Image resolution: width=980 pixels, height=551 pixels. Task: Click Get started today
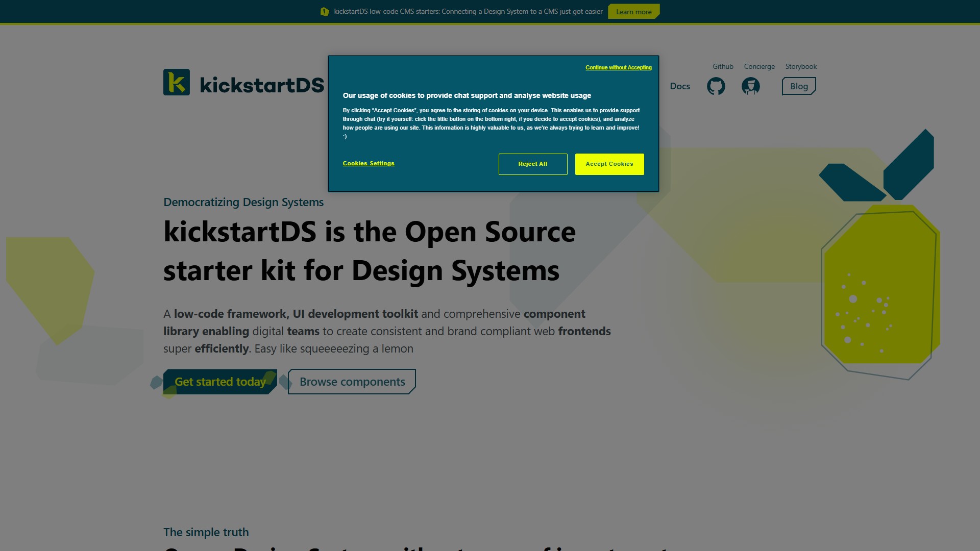tap(219, 381)
